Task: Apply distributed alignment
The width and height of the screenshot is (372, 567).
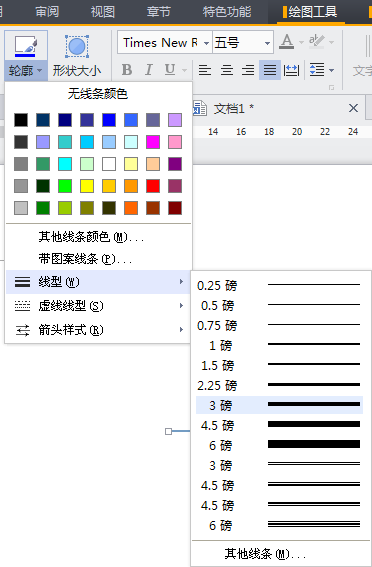Action: pos(291,70)
